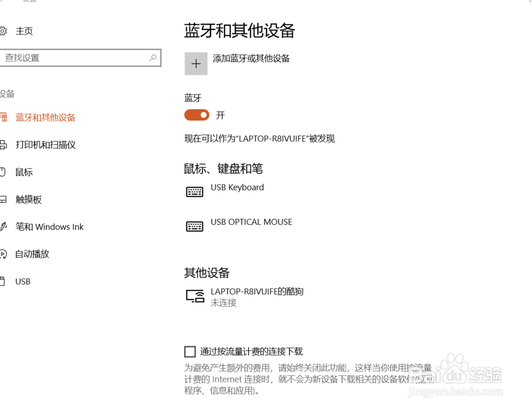Image resolution: width=532 pixels, height=410 pixels.
Task: Open the 主页 navigation item
Action: [x=25, y=31]
